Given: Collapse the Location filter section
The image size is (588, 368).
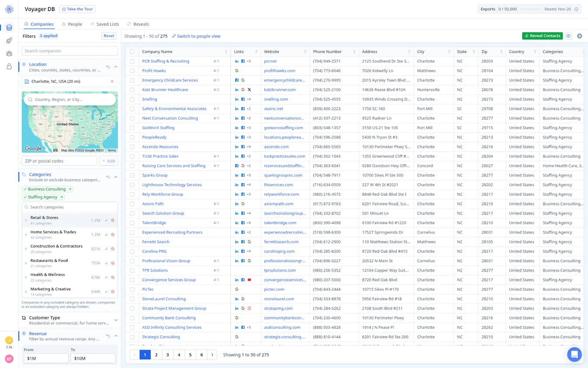Looking at the screenshot, I should pyautogui.click(x=115, y=67).
